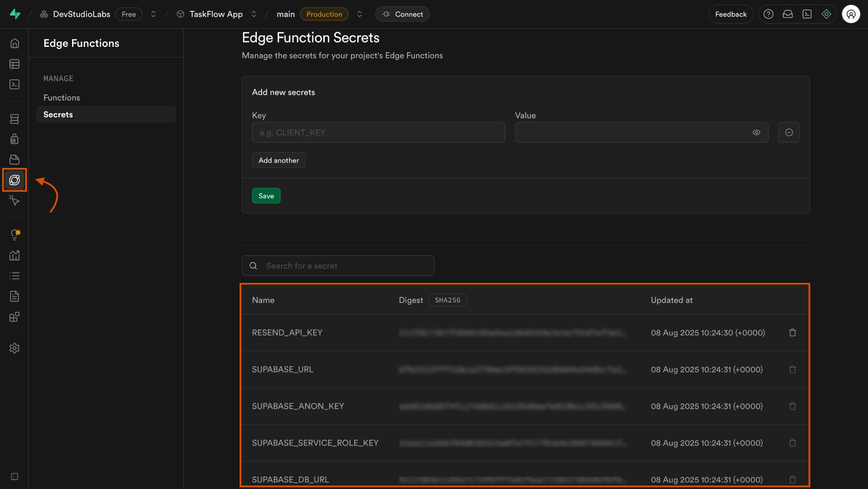Open Project Settings via gear icon

click(14, 348)
